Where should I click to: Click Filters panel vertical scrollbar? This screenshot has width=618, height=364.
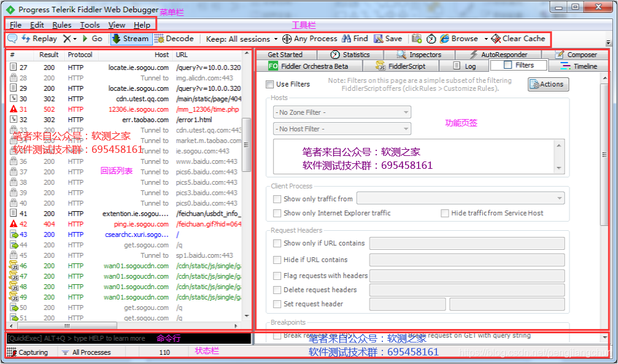(x=604, y=155)
